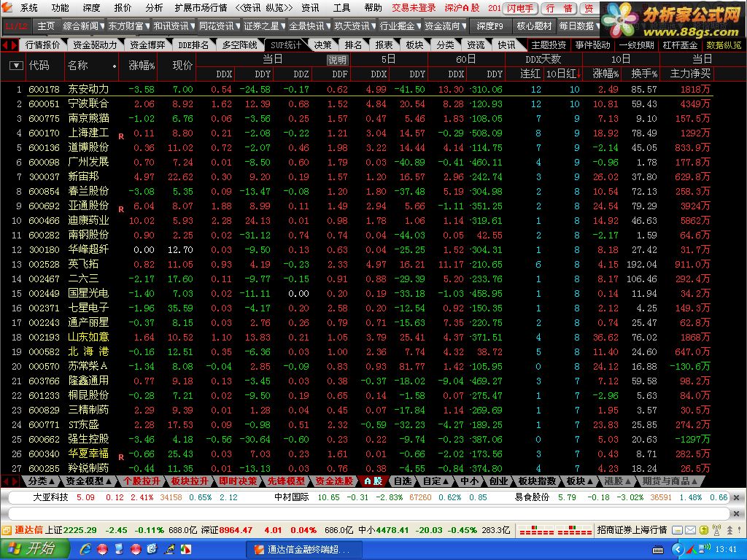Close the empty message bar row

click(736, 513)
